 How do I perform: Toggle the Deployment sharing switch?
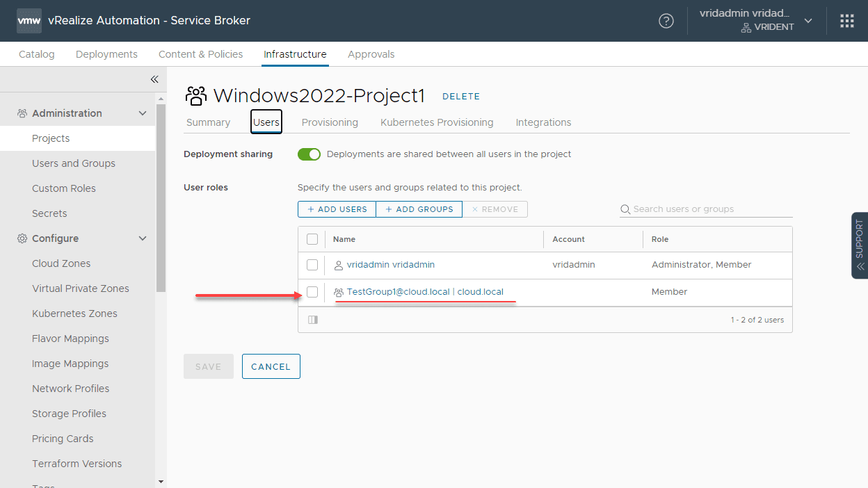(309, 154)
